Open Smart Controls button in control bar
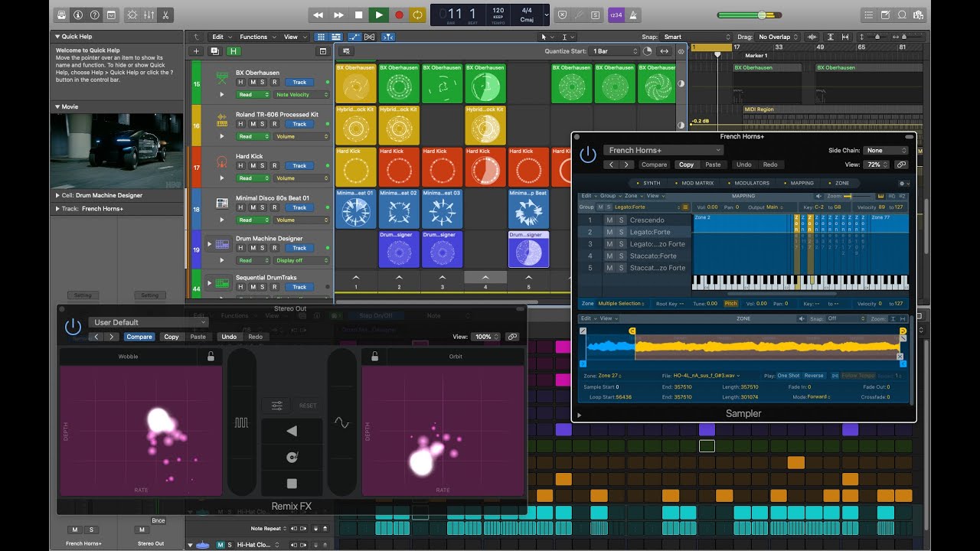Screen dimensions: 980x551 (x=132, y=15)
